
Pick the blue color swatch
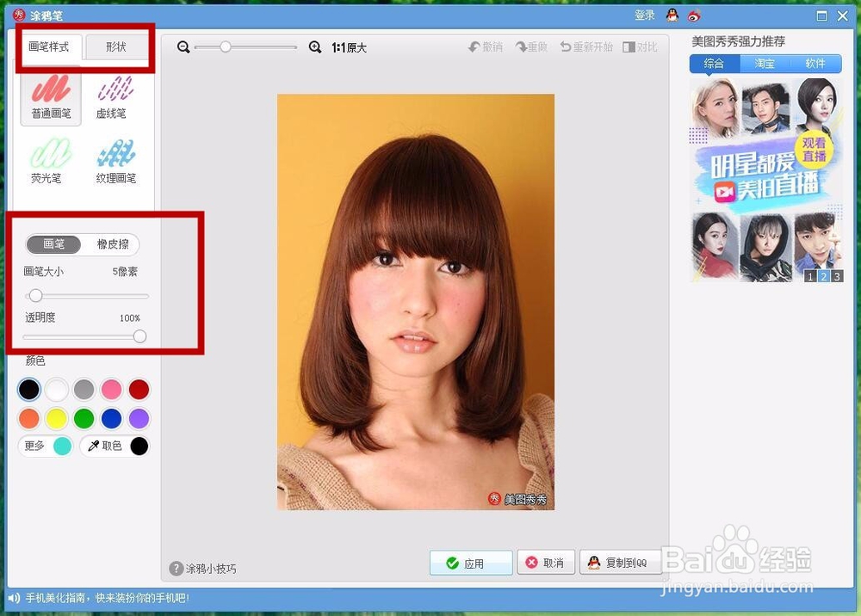[111, 418]
